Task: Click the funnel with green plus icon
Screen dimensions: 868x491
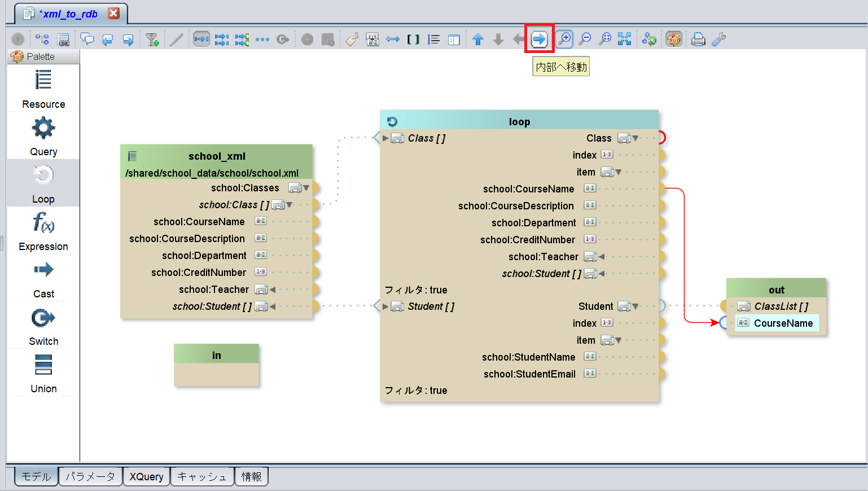Action: [x=152, y=39]
